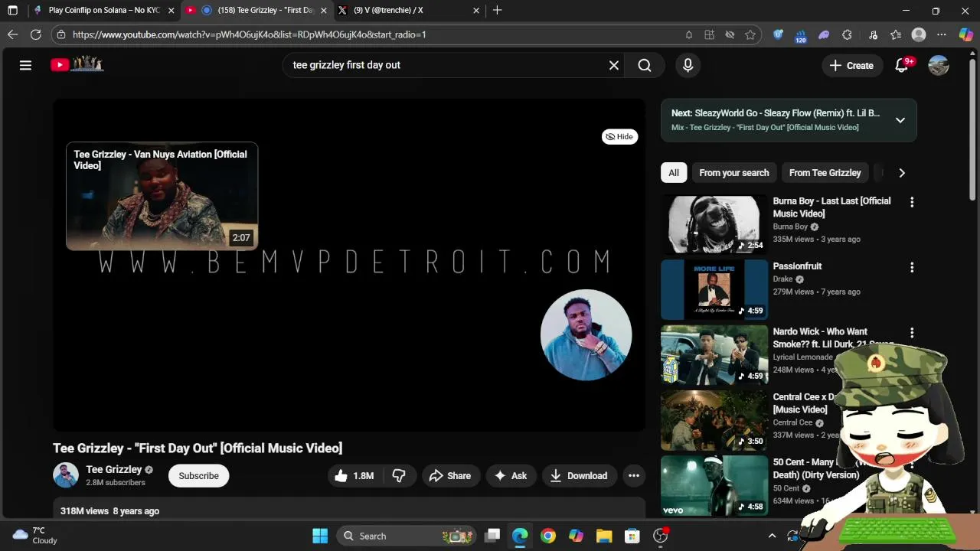
Task: Open Drake Passionfruit thumbnail
Action: pyautogui.click(x=714, y=289)
